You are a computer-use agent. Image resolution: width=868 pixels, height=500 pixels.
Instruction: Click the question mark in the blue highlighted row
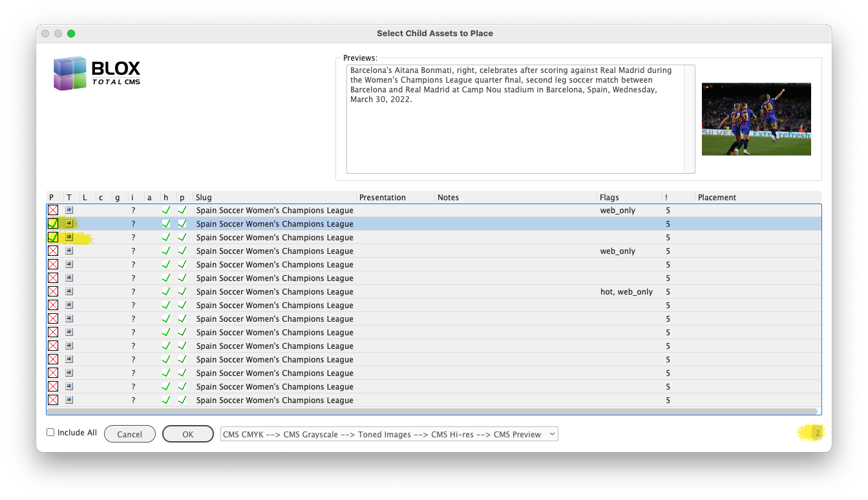[x=133, y=224]
